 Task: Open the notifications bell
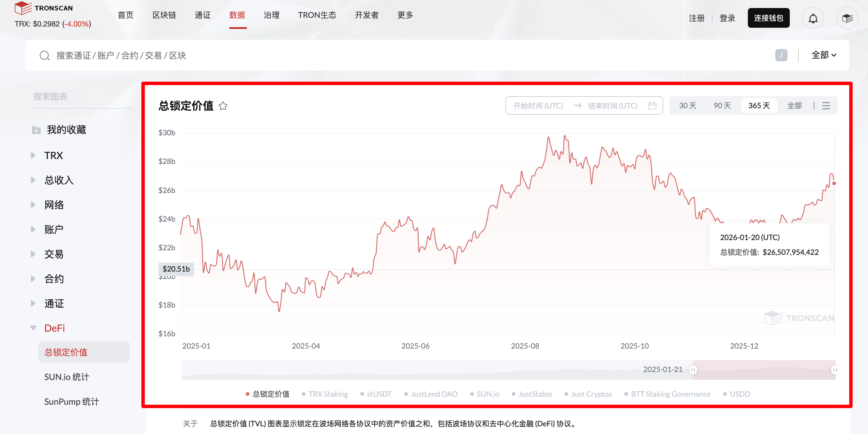click(x=813, y=18)
